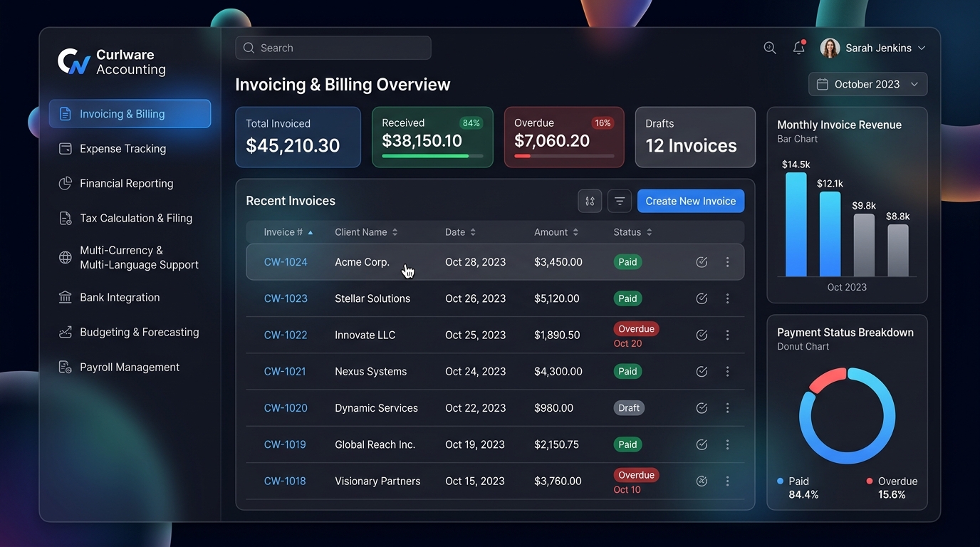The height and width of the screenshot is (547, 980).
Task: Click the filter icon in Recent Invoices
Action: [x=620, y=201]
